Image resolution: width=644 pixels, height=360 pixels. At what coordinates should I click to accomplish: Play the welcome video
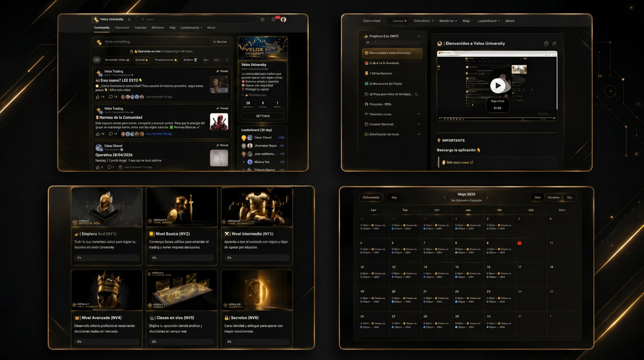click(498, 86)
